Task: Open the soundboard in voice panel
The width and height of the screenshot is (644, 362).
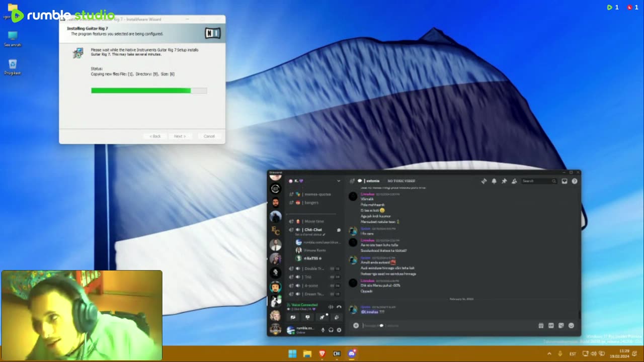Action: [337, 317]
